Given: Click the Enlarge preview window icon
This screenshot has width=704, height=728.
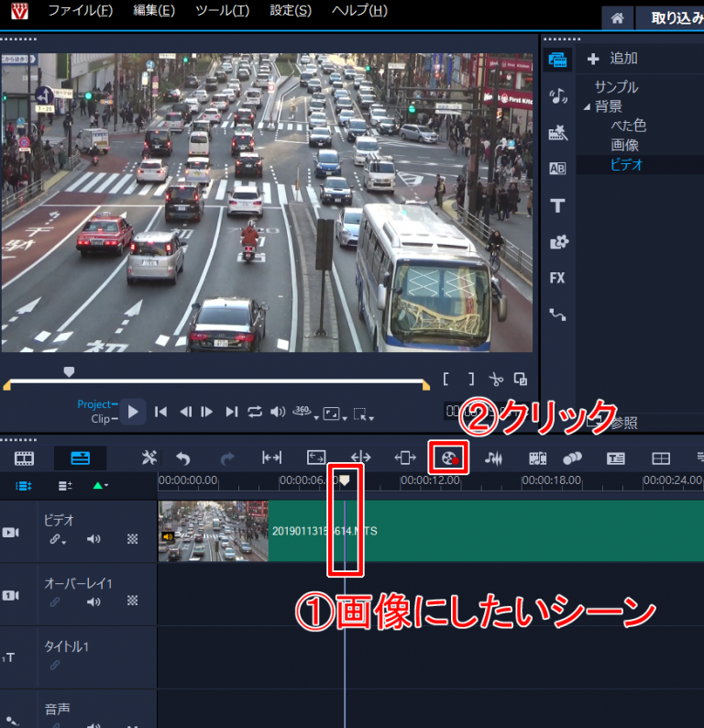Looking at the screenshot, I should [521, 380].
